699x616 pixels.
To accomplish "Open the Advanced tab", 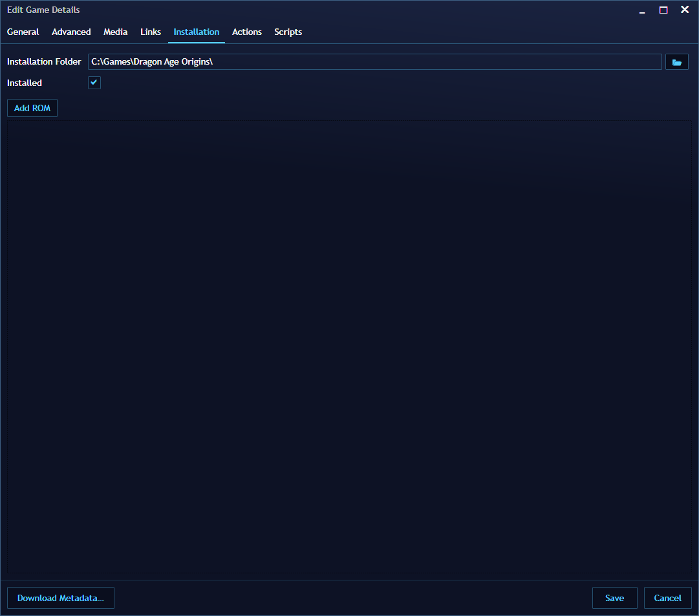I will click(x=71, y=32).
